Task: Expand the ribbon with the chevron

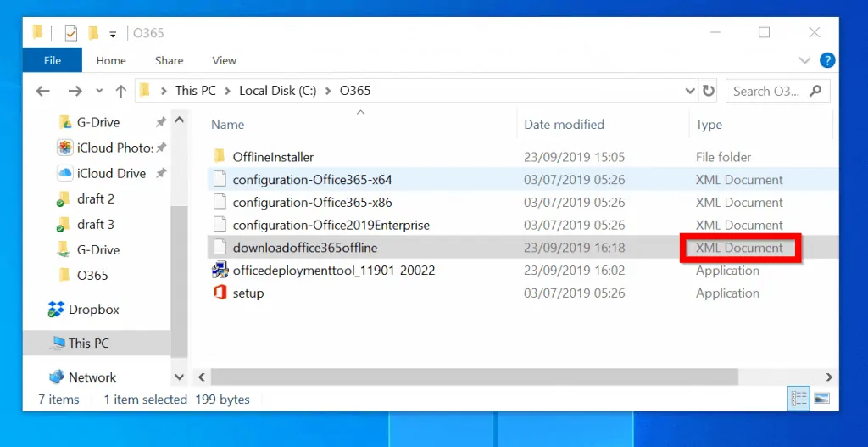Action: click(x=805, y=60)
